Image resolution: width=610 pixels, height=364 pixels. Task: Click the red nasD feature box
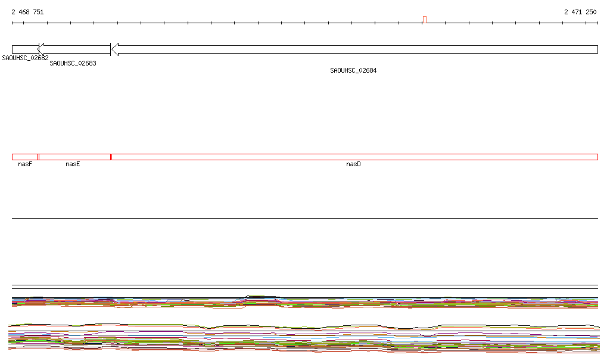point(354,157)
